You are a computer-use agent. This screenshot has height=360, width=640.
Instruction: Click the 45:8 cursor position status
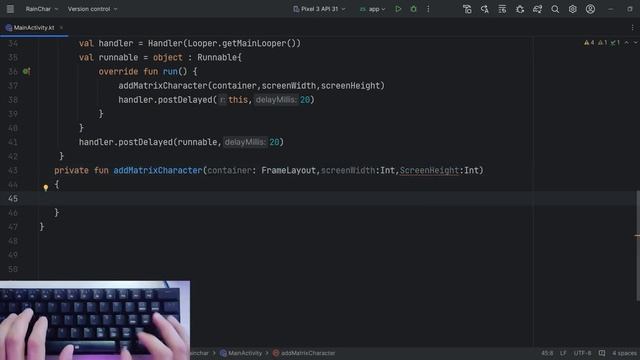pyautogui.click(x=547, y=353)
